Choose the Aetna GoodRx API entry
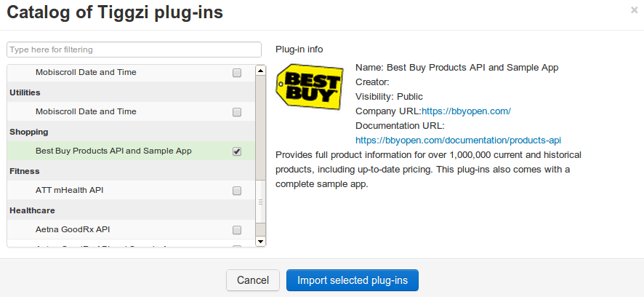 (72, 230)
